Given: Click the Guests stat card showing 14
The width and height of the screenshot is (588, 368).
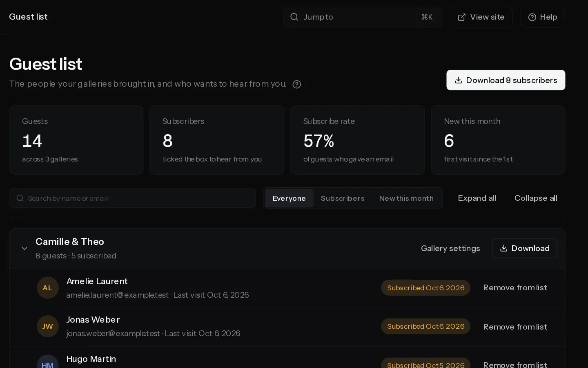Looking at the screenshot, I should (76, 140).
